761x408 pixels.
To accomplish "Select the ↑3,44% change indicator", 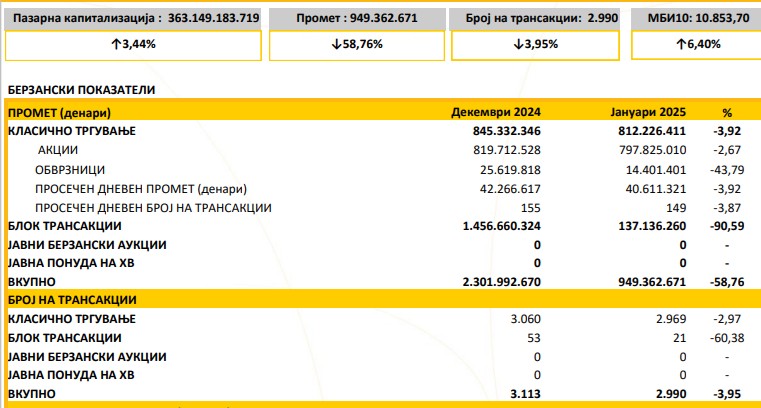I will coord(133,45).
